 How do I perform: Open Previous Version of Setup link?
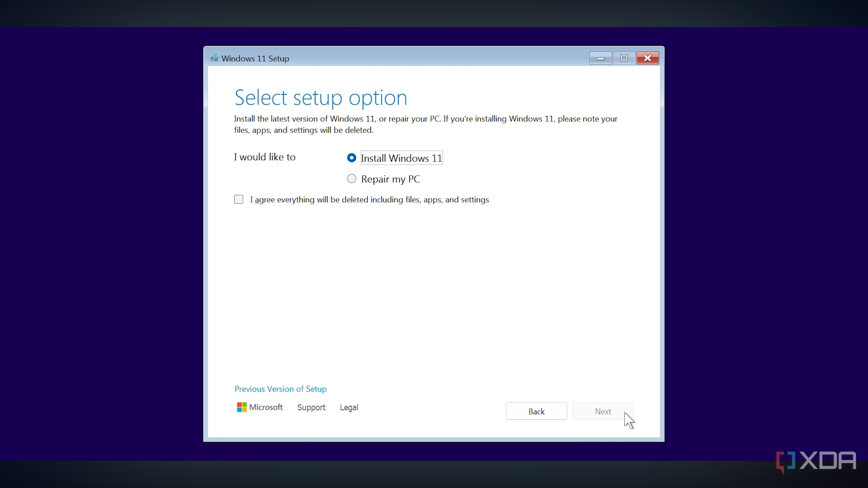point(280,389)
